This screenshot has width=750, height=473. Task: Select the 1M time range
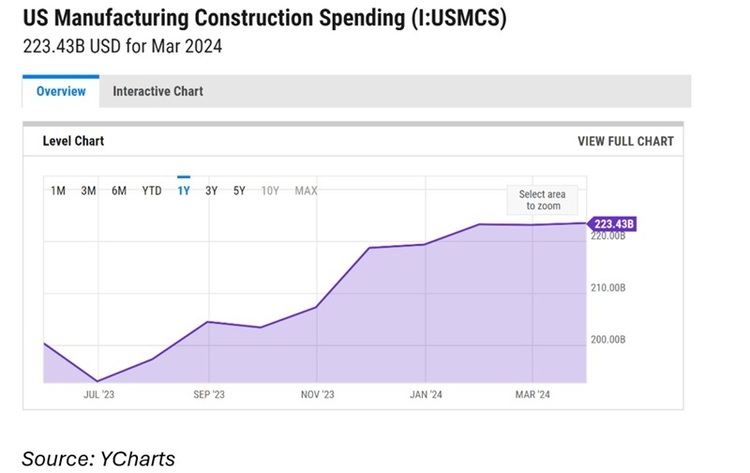pyautogui.click(x=58, y=191)
